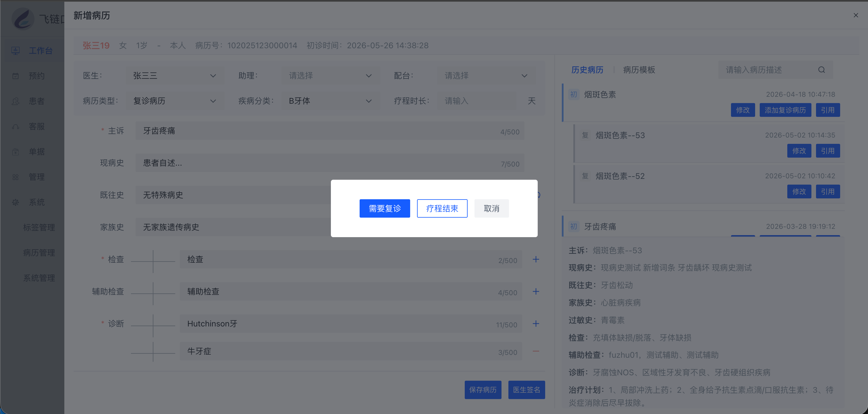Open tooth position chart beside 牛牙症
Screen dimensions: 868x414
[153, 353]
